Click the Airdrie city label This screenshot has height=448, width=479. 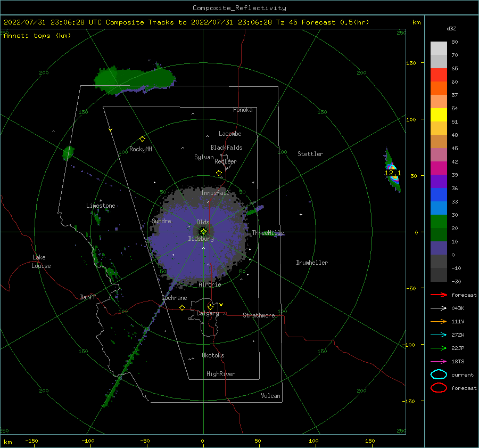[210, 284]
